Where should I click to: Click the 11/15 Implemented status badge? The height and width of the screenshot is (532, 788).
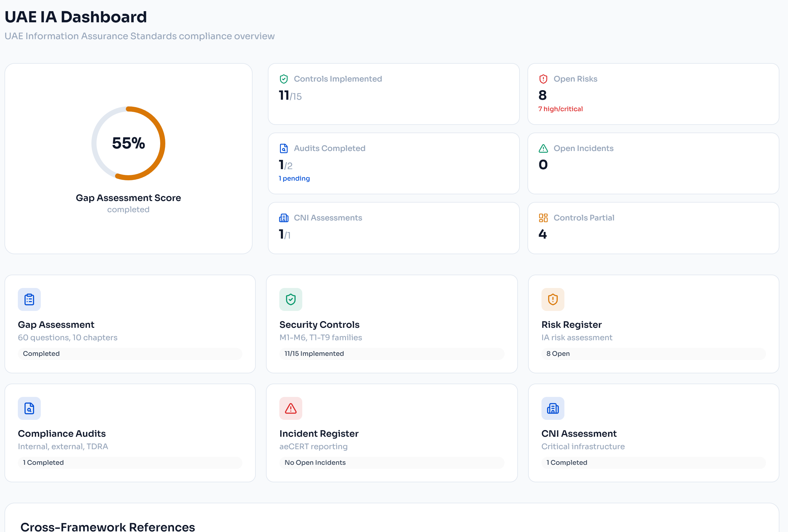point(314,353)
